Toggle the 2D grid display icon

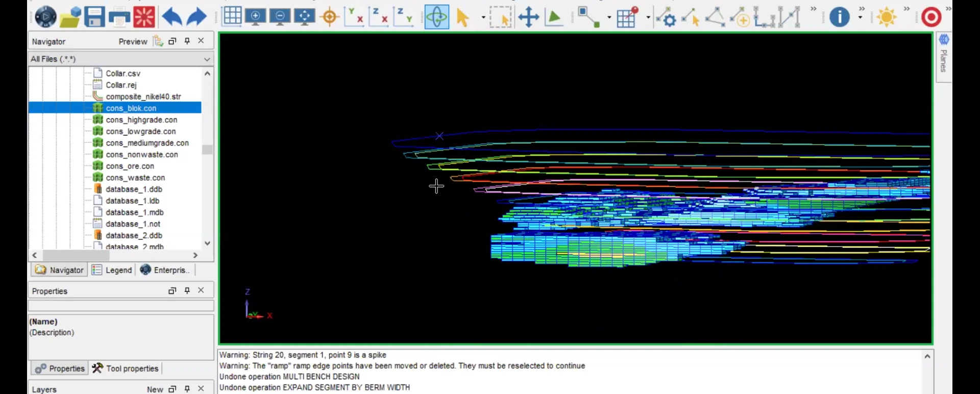pyautogui.click(x=232, y=16)
